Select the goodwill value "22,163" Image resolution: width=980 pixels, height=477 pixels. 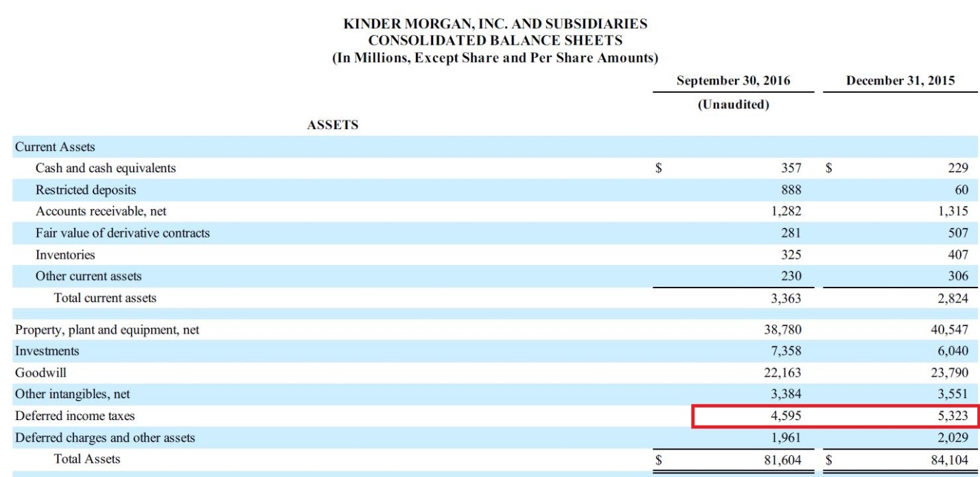click(x=783, y=373)
